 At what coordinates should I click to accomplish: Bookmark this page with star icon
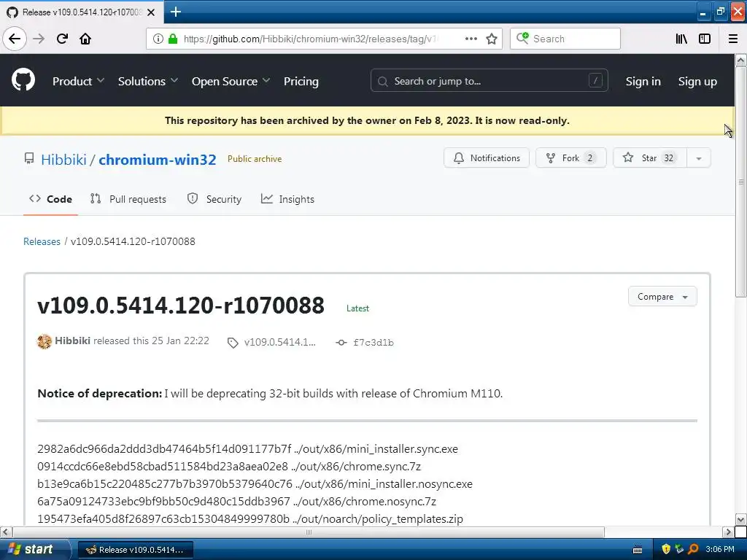pos(492,39)
